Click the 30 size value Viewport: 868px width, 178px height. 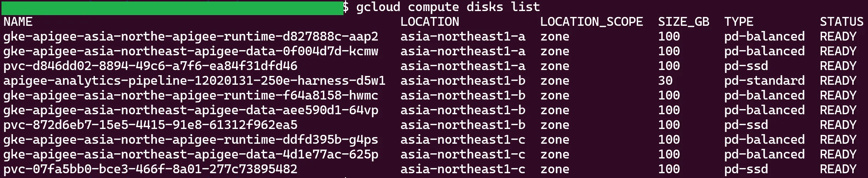pos(665,81)
